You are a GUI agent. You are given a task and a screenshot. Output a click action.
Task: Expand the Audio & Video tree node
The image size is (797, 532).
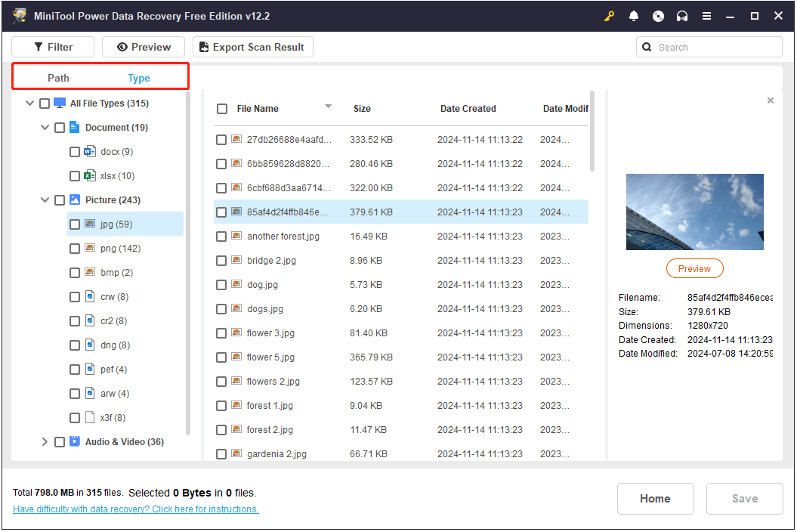(45, 441)
